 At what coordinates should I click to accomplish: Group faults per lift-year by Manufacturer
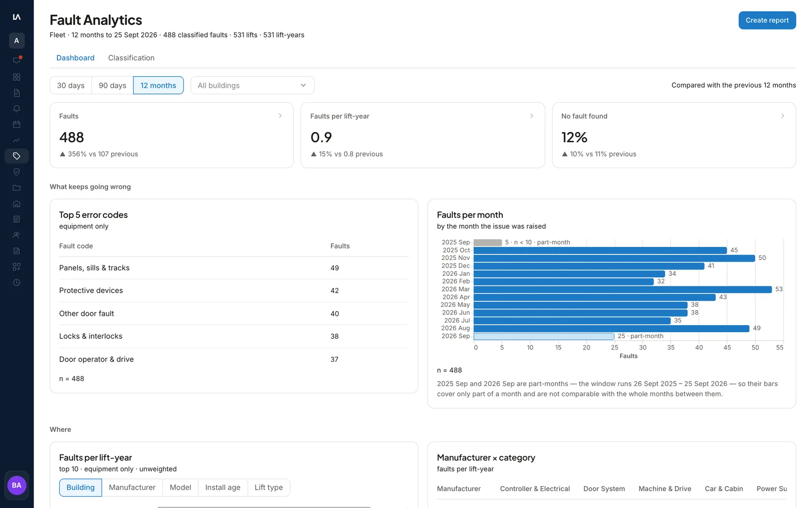pos(132,488)
